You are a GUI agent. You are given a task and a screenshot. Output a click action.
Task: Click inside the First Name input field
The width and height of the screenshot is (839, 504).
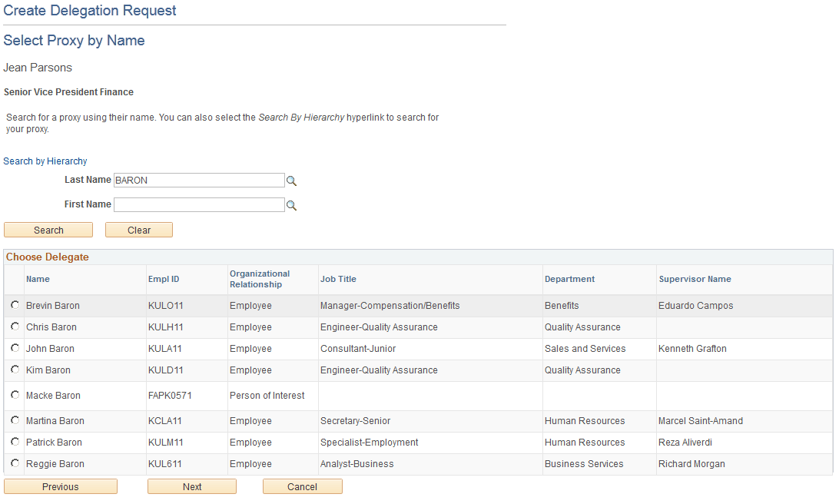coord(199,204)
